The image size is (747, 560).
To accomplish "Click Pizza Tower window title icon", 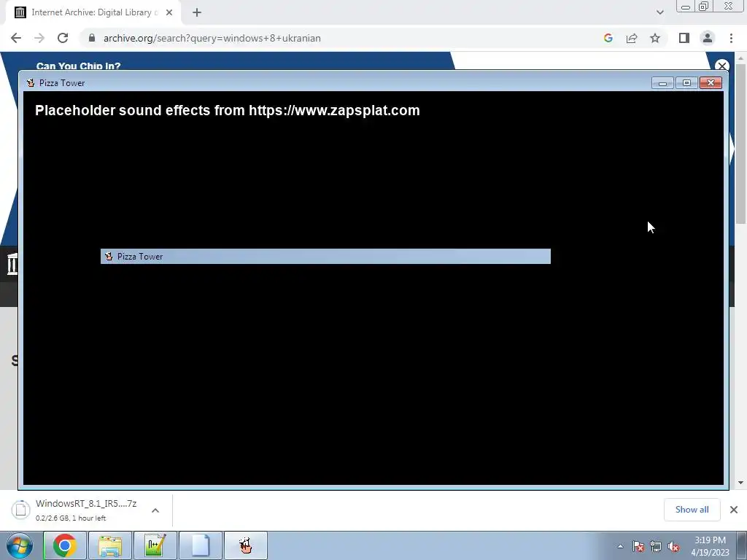I will 31,83.
